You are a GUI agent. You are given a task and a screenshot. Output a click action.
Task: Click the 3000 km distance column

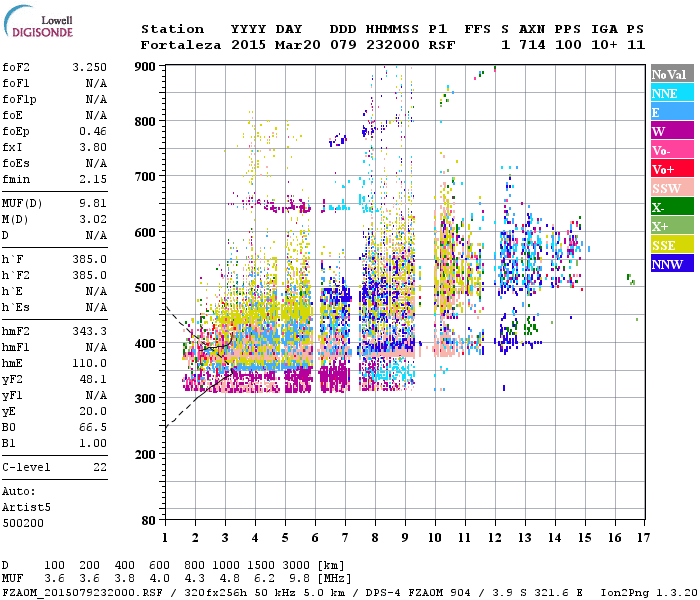[x=296, y=565]
